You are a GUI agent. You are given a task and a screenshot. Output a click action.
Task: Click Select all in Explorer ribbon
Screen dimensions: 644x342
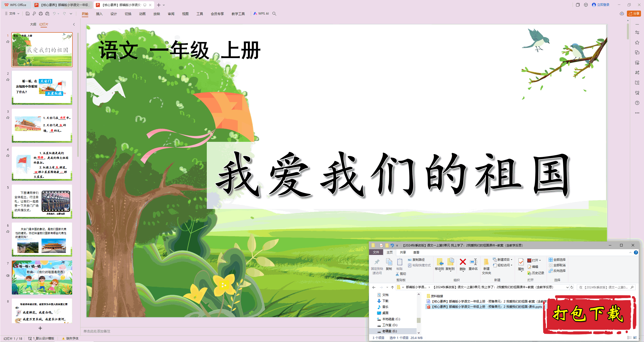coord(557,260)
